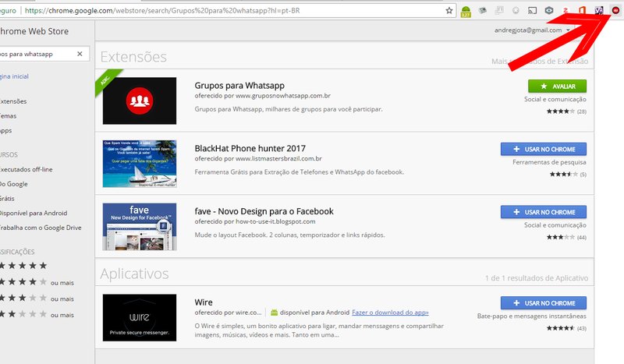Screen dimensions: 624x364
Task: Click www.gruposnowhatsapp.com.br offered-by text
Action: pos(283,96)
